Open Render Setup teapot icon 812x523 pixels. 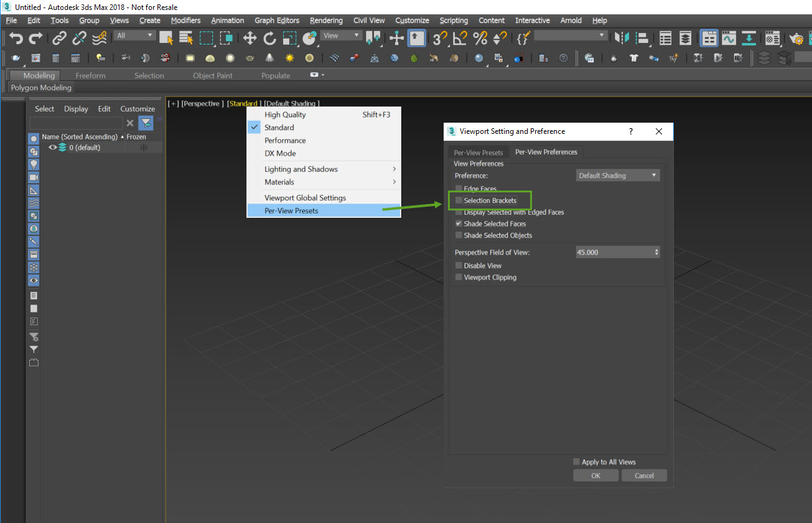(796, 39)
